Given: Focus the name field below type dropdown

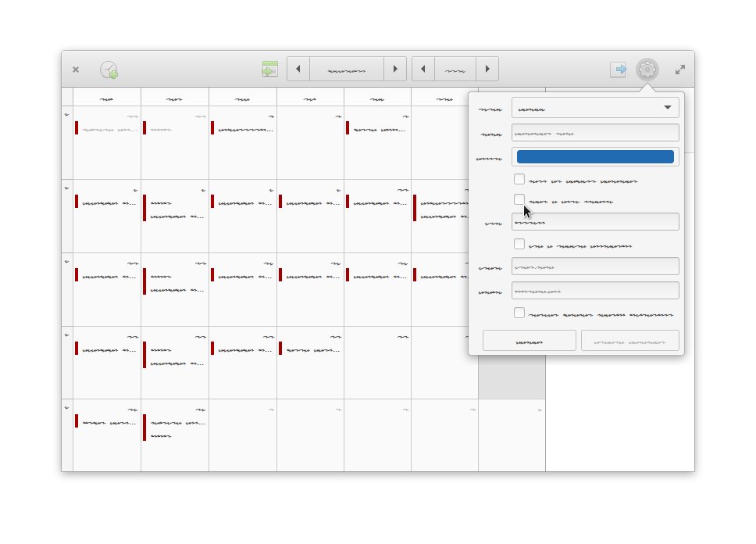Looking at the screenshot, I should [x=595, y=133].
